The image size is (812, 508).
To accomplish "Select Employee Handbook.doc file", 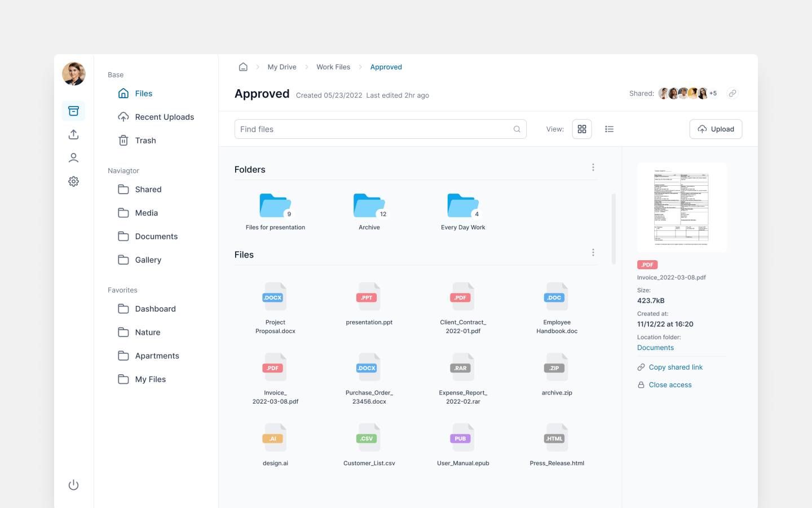I will tap(557, 308).
